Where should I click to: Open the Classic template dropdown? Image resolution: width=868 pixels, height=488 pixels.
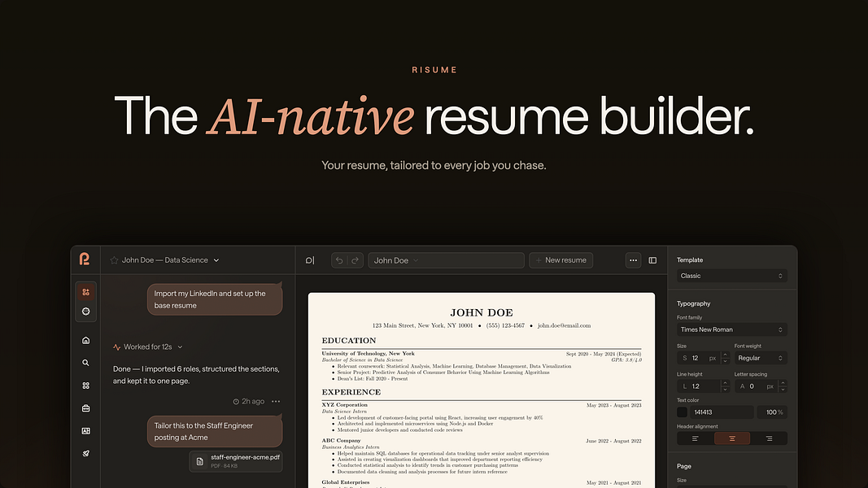[x=732, y=276]
